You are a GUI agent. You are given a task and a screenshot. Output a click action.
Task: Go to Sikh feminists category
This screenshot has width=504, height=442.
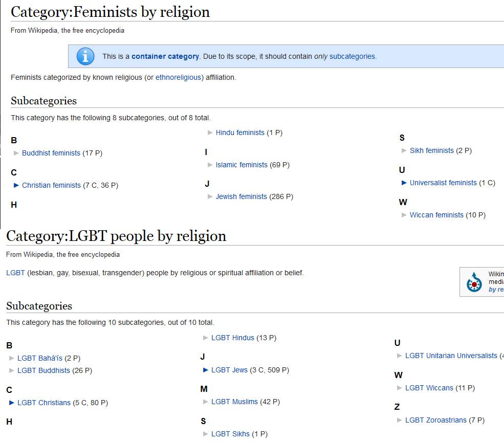click(x=431, y=150)
